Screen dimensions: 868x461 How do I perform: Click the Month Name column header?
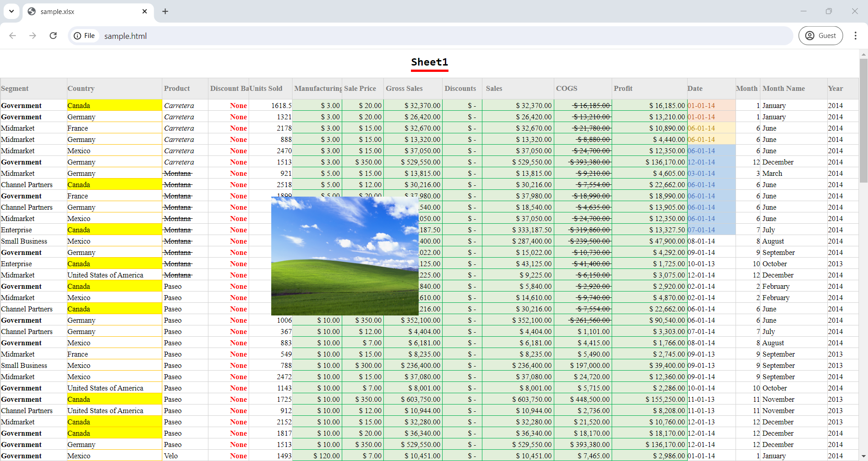point(793,89)
